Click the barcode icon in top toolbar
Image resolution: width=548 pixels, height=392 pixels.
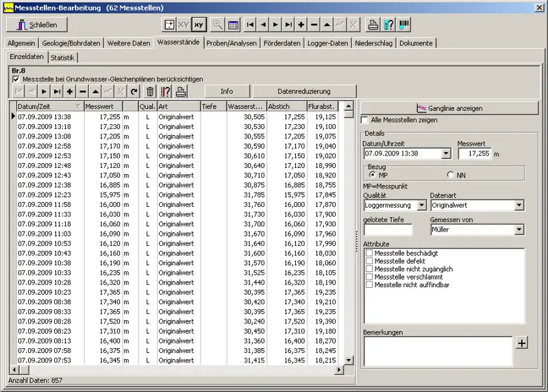click(404, 25)
